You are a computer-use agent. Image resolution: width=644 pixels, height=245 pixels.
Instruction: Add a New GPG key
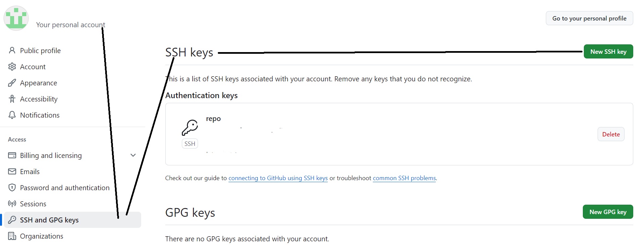[x=608, y=212]
